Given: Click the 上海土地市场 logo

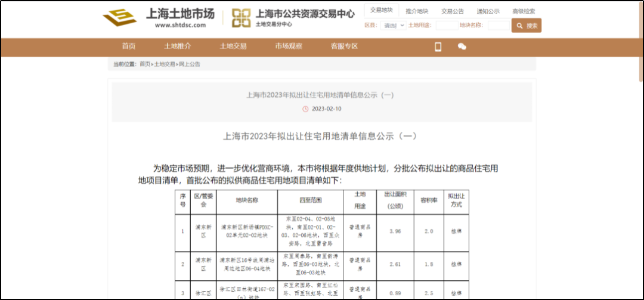Looking at the screenshot, I should [158, 18].
